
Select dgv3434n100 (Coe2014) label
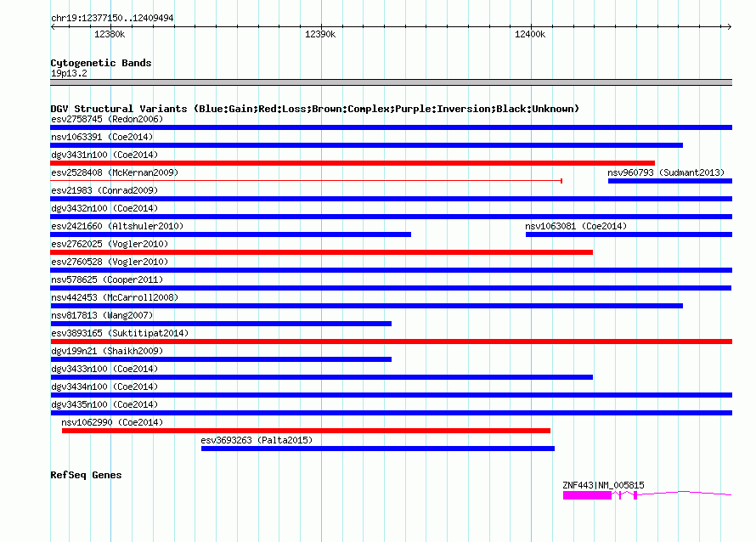click(x=104, y=387)
